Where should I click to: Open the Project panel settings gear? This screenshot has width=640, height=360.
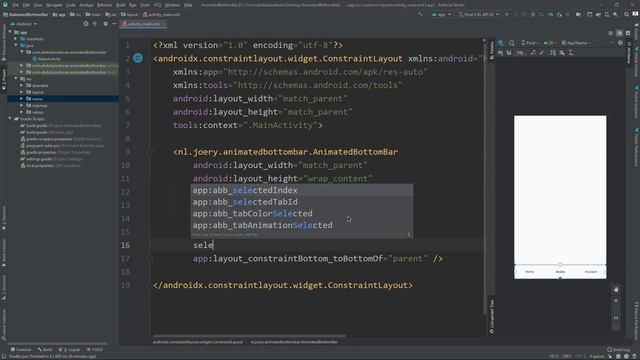click(105, 24)
